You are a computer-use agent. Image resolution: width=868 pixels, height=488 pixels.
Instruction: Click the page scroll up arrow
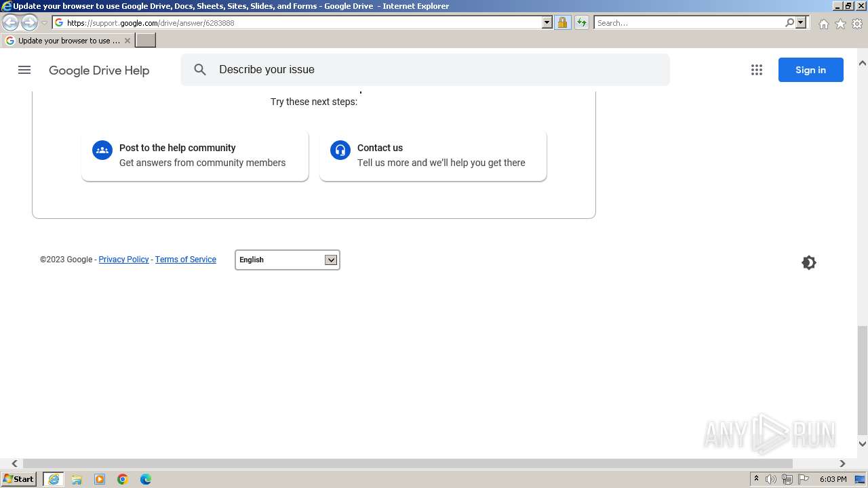tap(863, 63)
